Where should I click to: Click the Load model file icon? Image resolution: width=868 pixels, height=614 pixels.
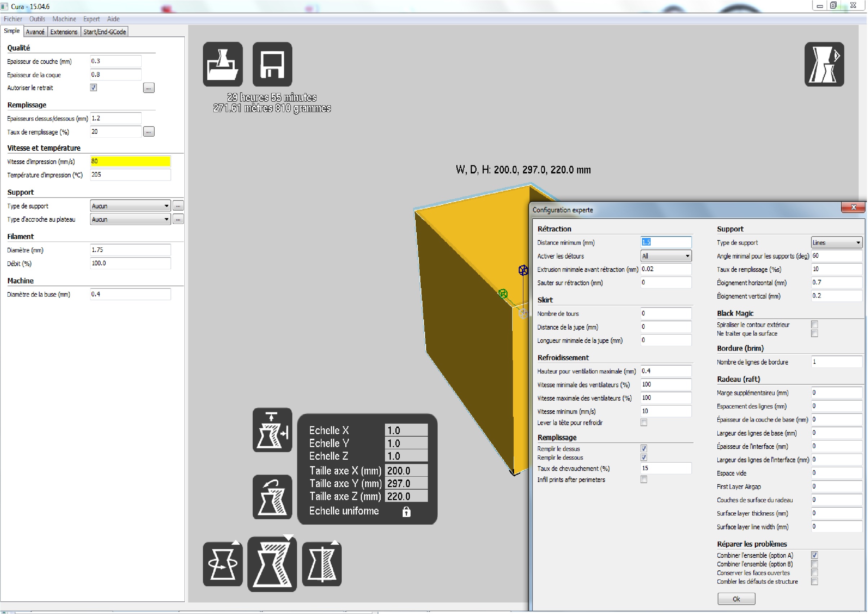(x=223, y=64)
